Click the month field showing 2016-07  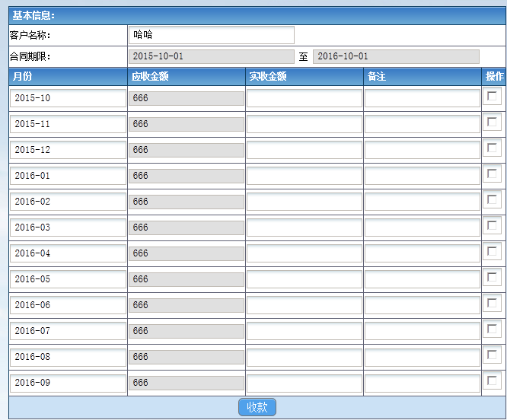68,331
